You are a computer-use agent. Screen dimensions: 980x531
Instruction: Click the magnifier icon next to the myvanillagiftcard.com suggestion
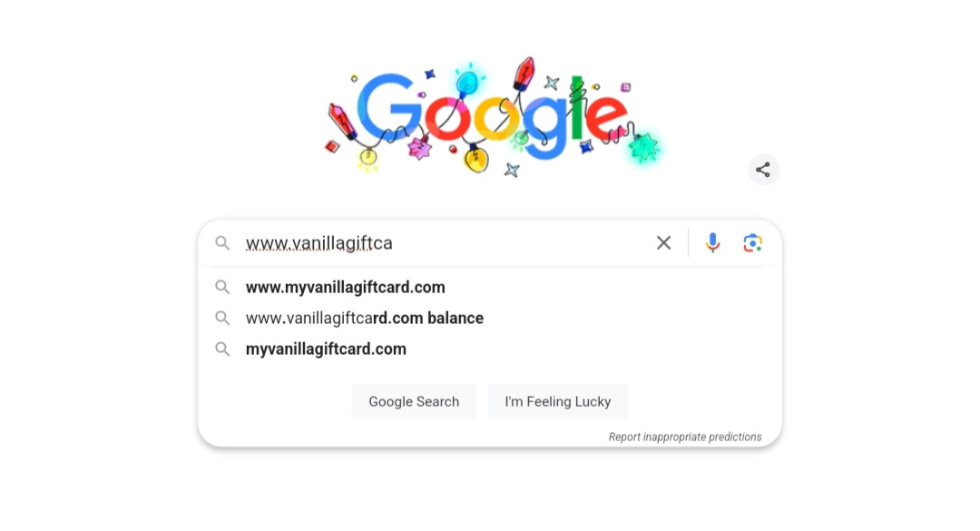(x=222, y=349)
